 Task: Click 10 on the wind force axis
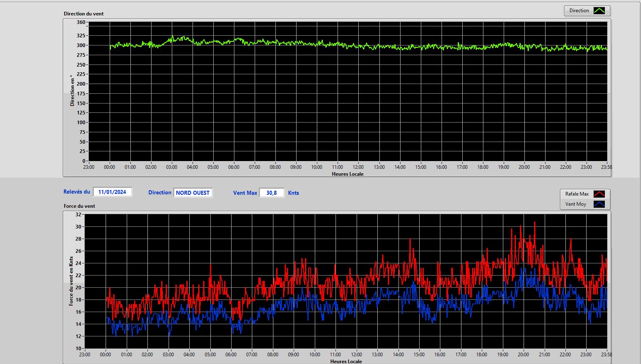coord(78,348)
